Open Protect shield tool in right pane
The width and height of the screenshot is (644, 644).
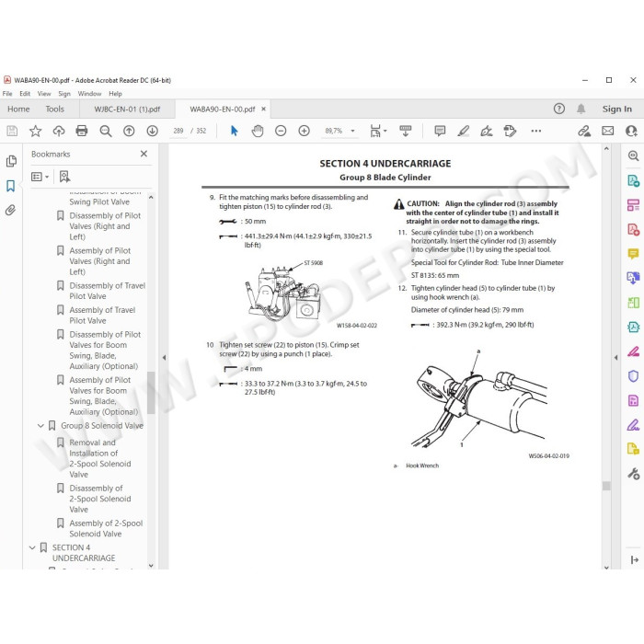pyautogui.click(x=633, y=375)
